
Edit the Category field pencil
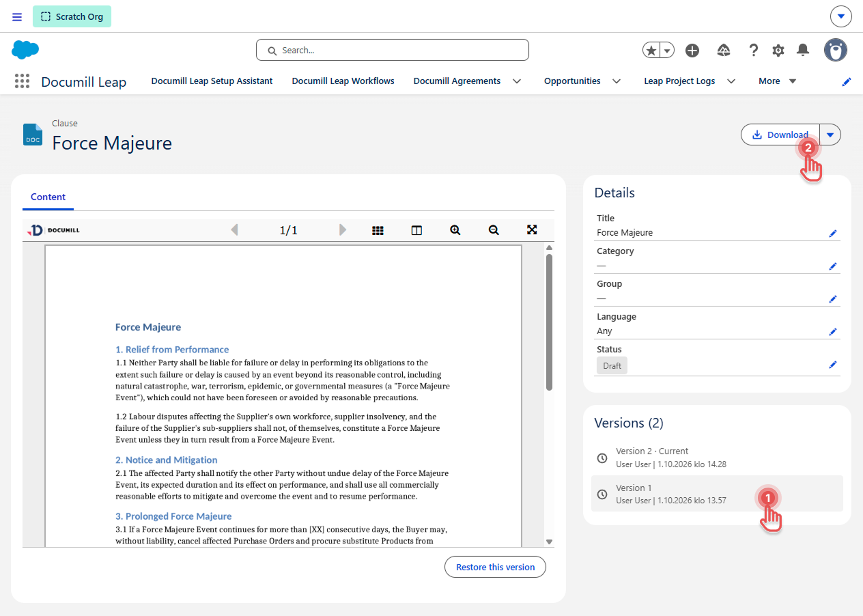833,266
